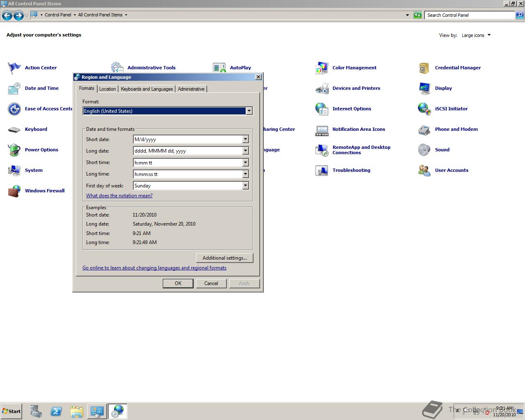Open the Go online to learn link
This screenshot has width=525, height=420.
click(154, 268)
